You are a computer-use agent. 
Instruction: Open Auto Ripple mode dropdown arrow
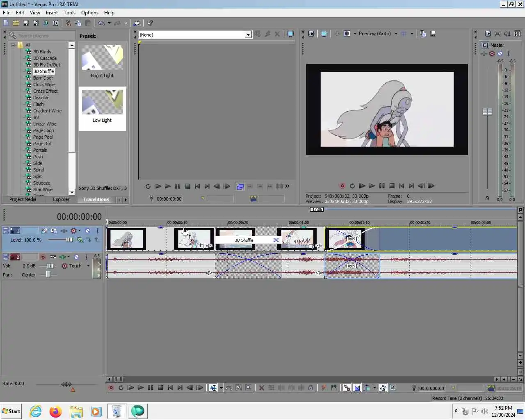pyautogui.click(x=374, y=388)
